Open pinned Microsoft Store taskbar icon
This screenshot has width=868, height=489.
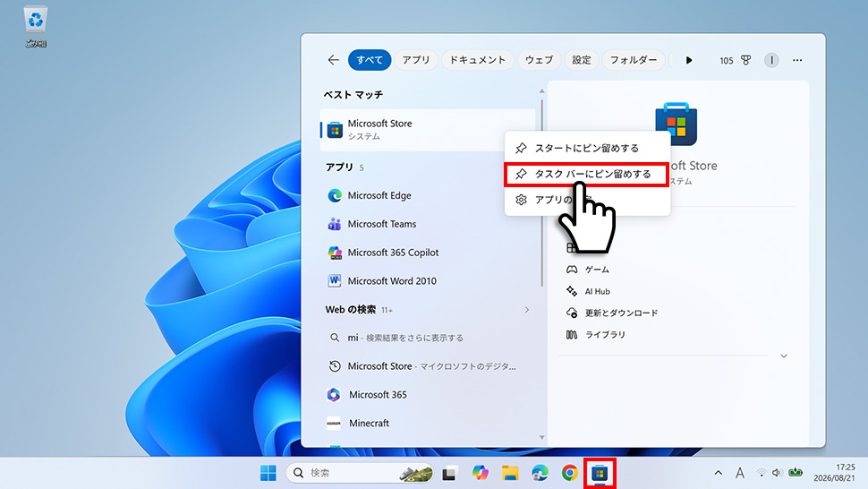tap(600, 474)
